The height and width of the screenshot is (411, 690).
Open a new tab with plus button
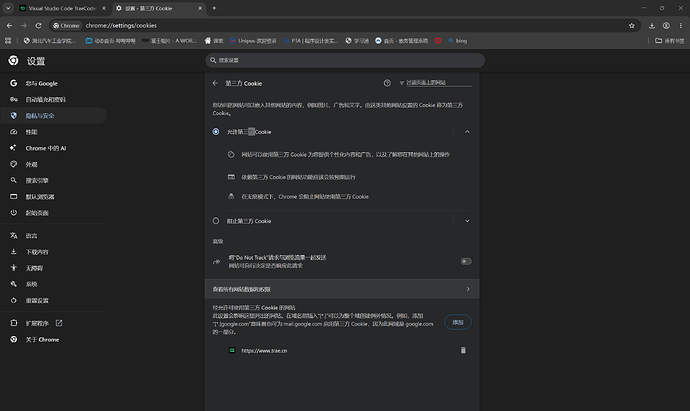(214, 8)
